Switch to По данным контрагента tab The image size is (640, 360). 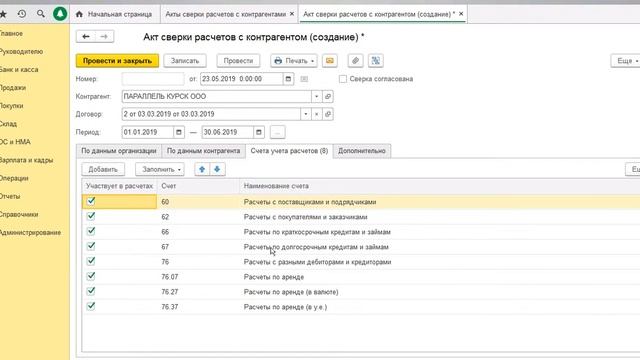pos(203,151)
